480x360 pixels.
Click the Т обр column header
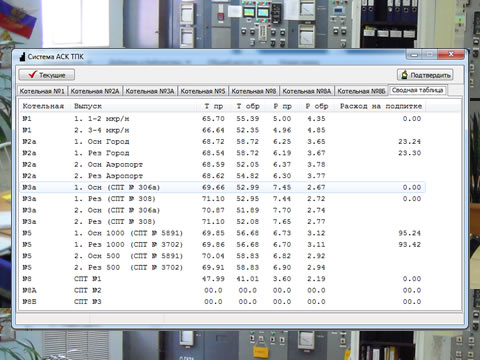[248, 106]
